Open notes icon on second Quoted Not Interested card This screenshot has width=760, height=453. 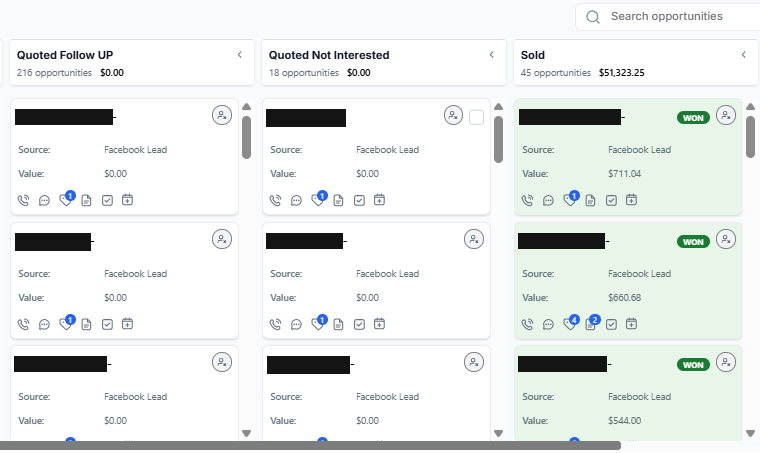click(338, 324)
